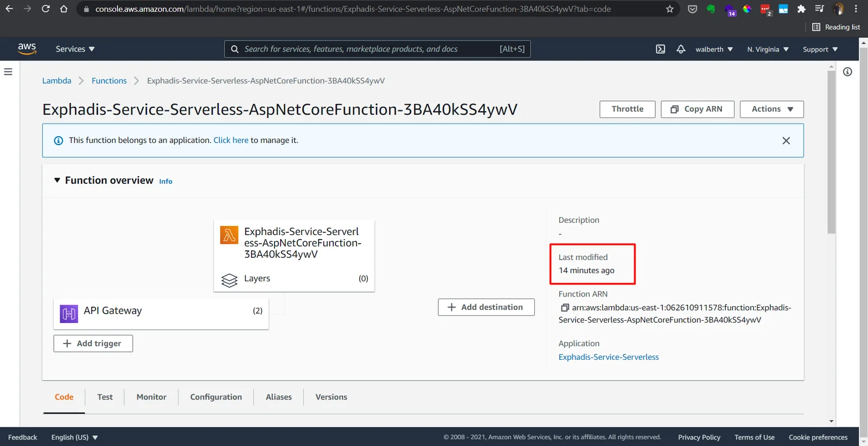Screen dimensions: 868x446
Task: Select the Lambda function icon in designer
Action: tap(229, 235)
